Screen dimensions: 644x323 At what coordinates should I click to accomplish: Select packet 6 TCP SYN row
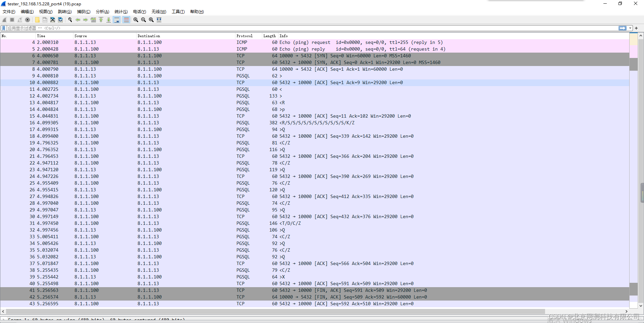click(x=315, y=56)
